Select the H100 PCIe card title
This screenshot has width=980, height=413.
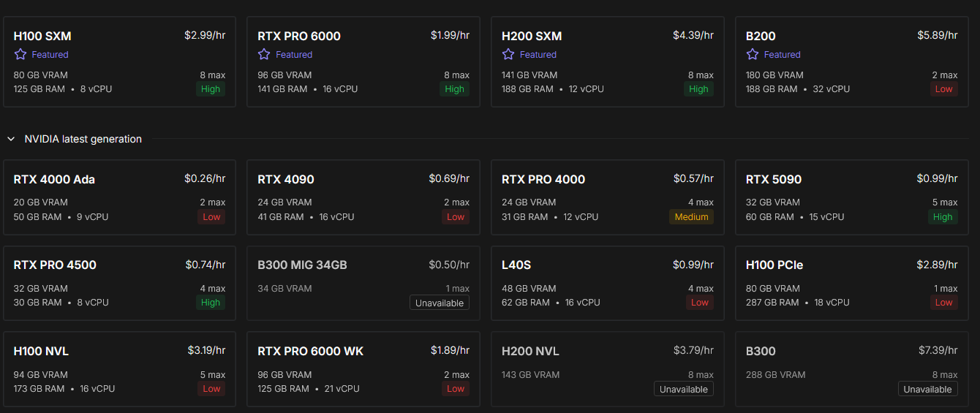[x=774, y=265]
